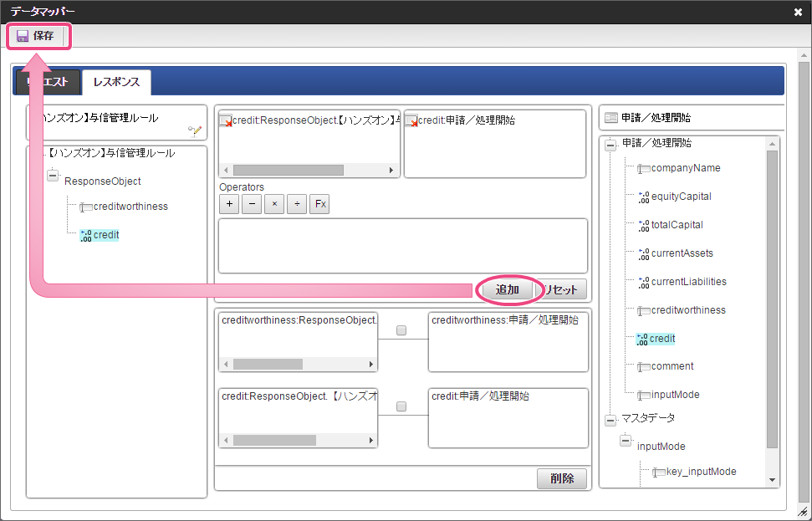Select companyName in right tree

pyautogui.click(x=686, y=168)
